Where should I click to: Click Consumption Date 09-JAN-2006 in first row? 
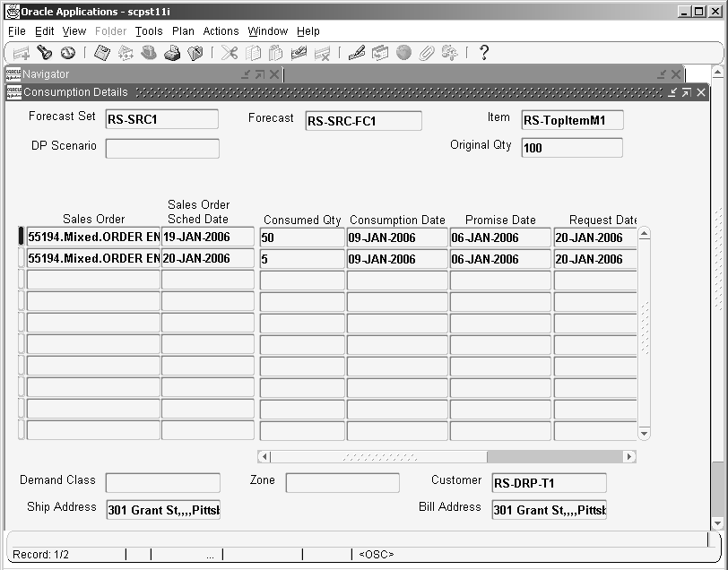(x=397, y=237)
